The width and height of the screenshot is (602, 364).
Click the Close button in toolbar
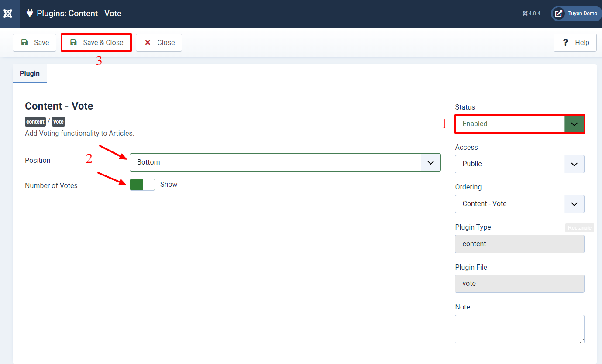(159, 42)
